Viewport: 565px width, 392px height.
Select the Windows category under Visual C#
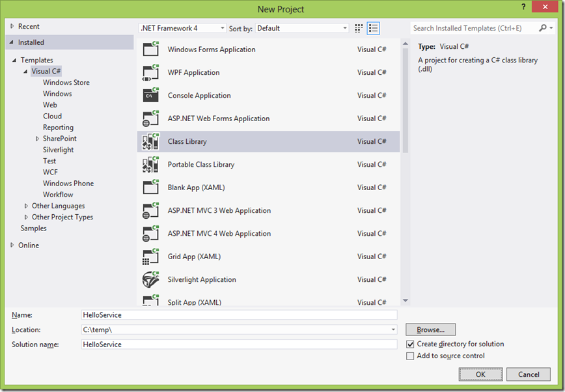57,93
